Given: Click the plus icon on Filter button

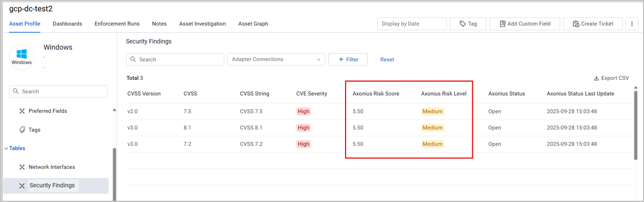Looking at the screenshot, I should (341, 60).
